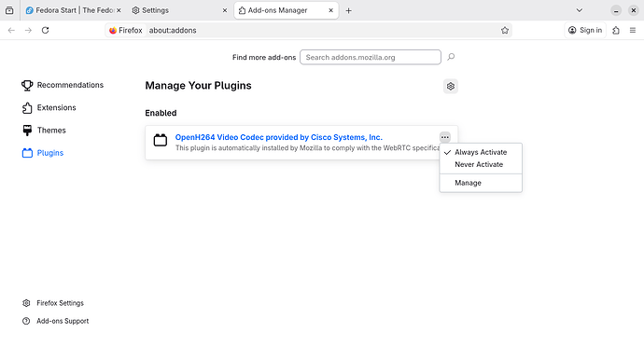Screen dimensions: 644x346
Task: Minimize the Firefox window
Action: (616, 10)
